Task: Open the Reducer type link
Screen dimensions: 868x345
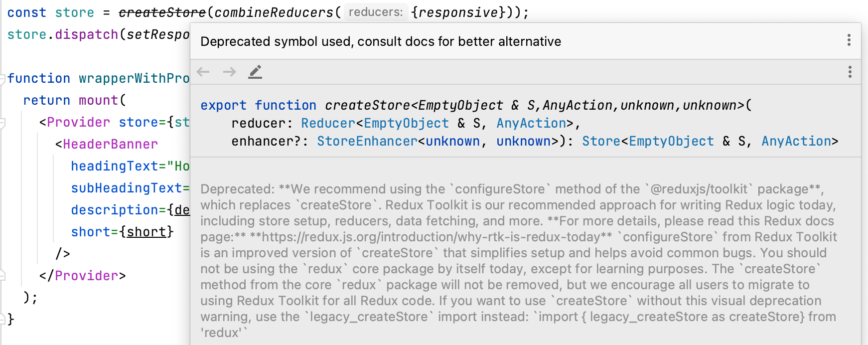Action: 328,123
